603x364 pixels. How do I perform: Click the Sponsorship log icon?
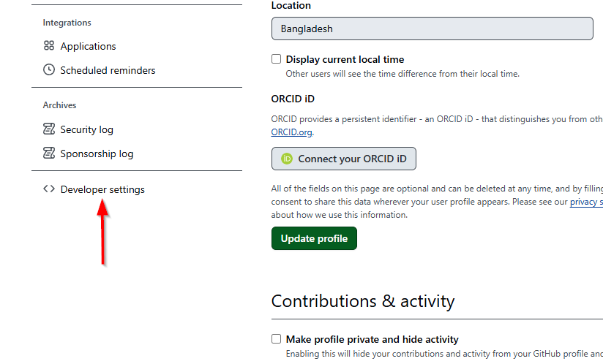click(x=49, y=153)
